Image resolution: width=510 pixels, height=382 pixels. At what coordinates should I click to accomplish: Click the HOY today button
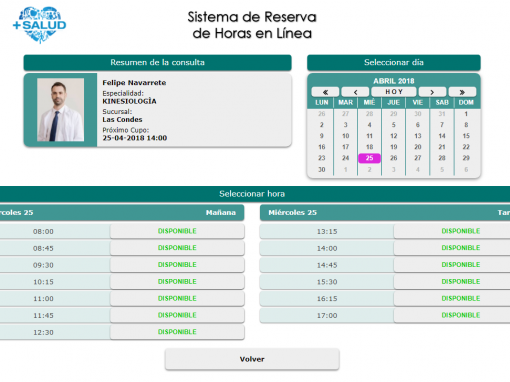[x=394, y=92]
